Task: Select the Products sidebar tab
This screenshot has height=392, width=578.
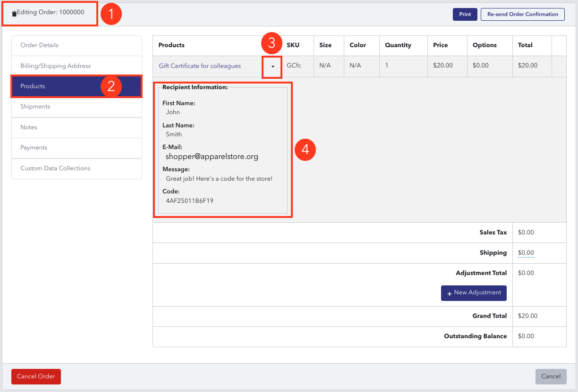Action: [76, 86]
